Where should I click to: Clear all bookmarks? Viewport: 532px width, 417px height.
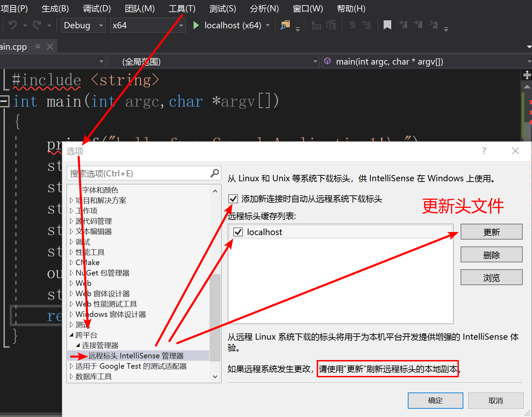tap(433, 25)
